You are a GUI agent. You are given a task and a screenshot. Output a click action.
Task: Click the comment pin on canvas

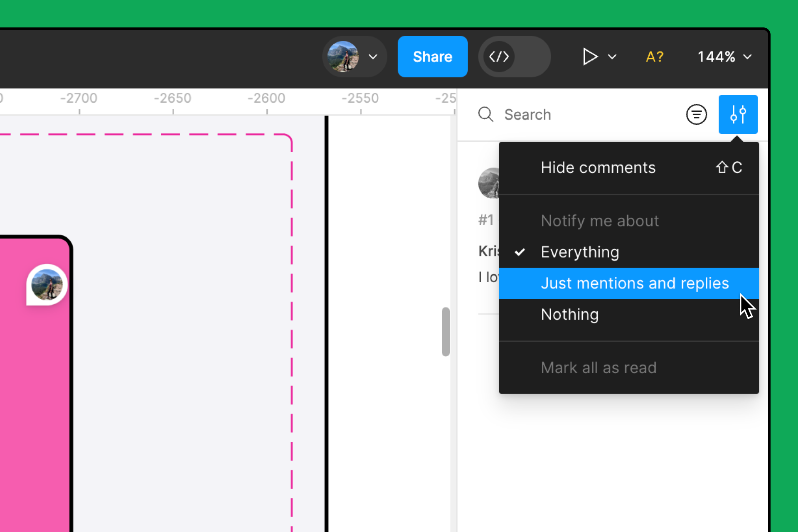coord(47,285)
